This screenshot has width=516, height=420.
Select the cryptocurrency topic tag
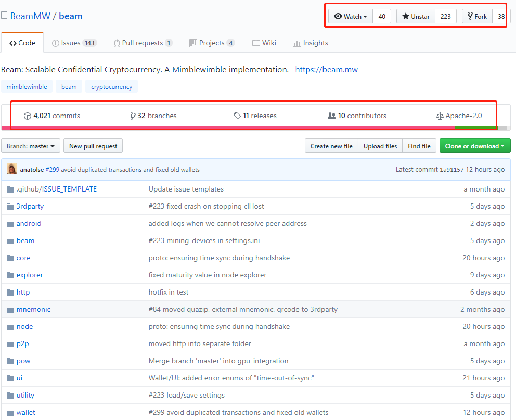pos(111,87)
